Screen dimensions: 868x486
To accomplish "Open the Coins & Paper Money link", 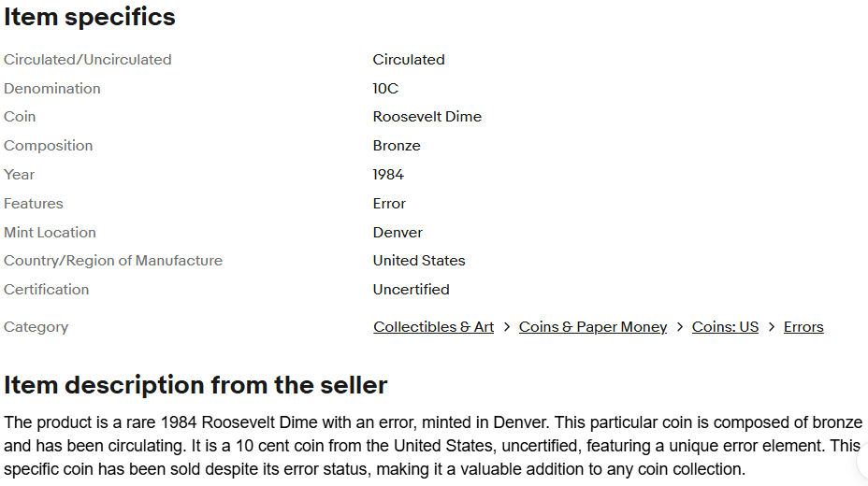I will click(593, 327).
